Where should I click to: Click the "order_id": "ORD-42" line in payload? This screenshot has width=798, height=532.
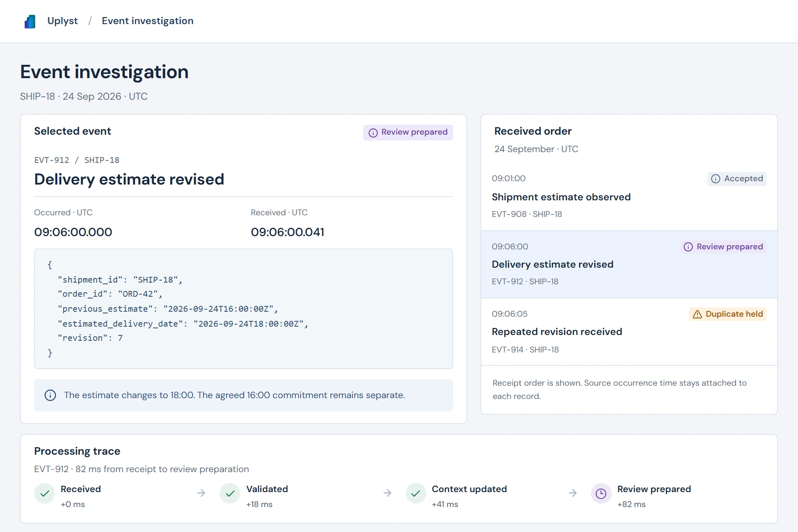point(110,294)
